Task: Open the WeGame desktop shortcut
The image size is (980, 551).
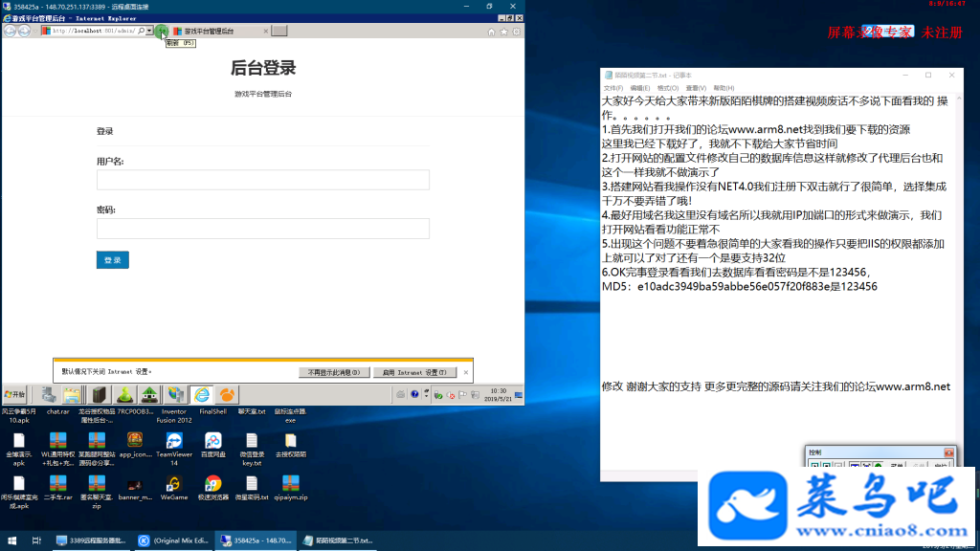Action: 174,488
